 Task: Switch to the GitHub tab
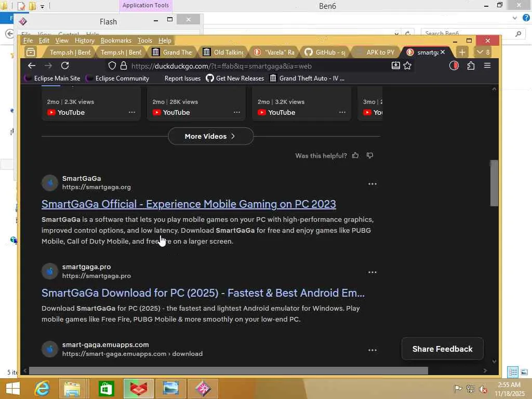click(325, 52)
